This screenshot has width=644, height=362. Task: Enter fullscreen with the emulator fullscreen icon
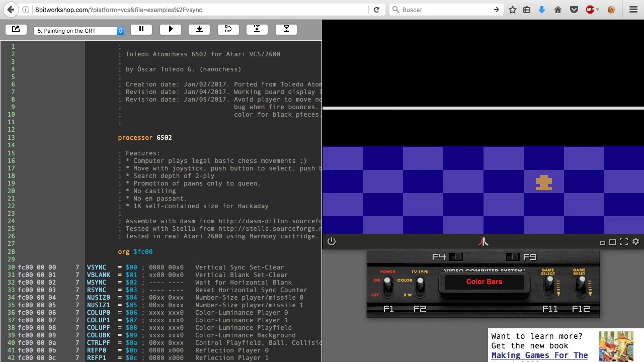(624, 241)
